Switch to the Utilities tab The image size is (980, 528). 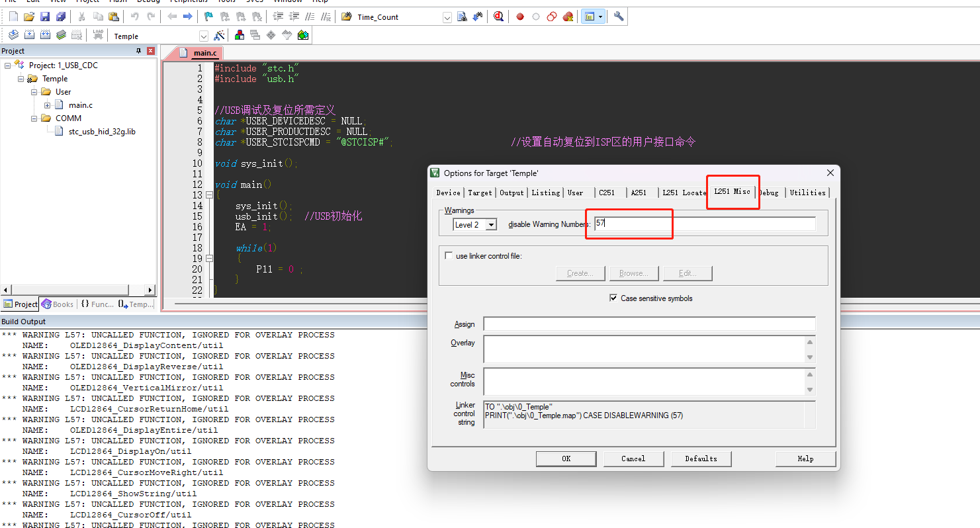pos(807,193)
